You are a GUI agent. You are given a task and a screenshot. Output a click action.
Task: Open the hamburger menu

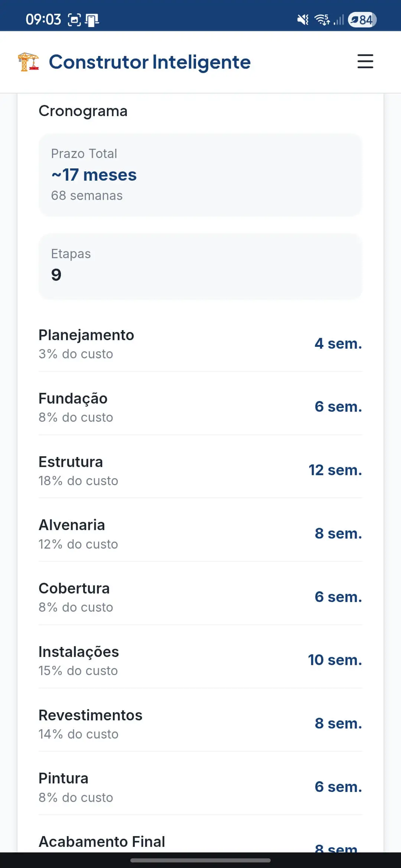[x=365, y=62]
